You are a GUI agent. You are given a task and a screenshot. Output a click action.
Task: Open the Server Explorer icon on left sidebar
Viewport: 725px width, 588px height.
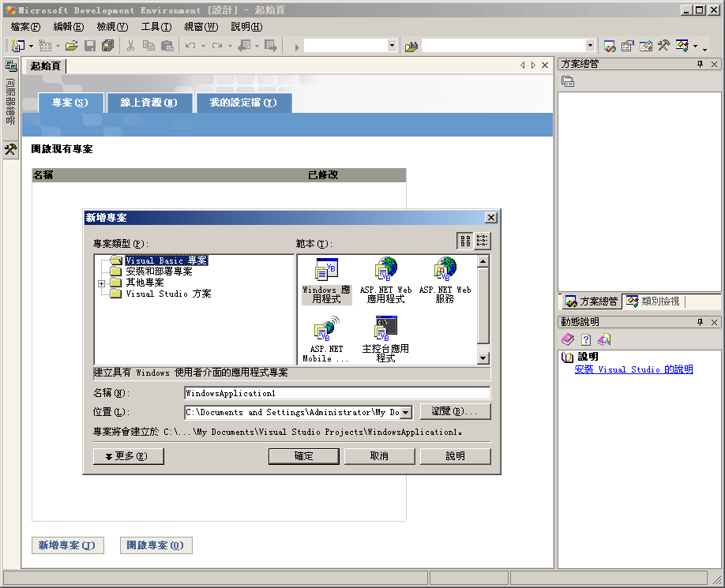(10, 66)
